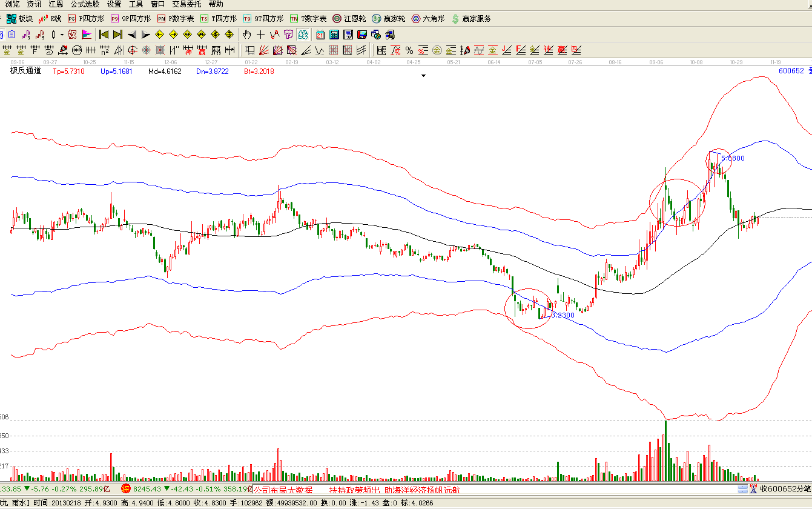Image resolution: width=812 pixels, height=509 pixels.
Task: Open the calculator tool
Action: tap(334, 35)
